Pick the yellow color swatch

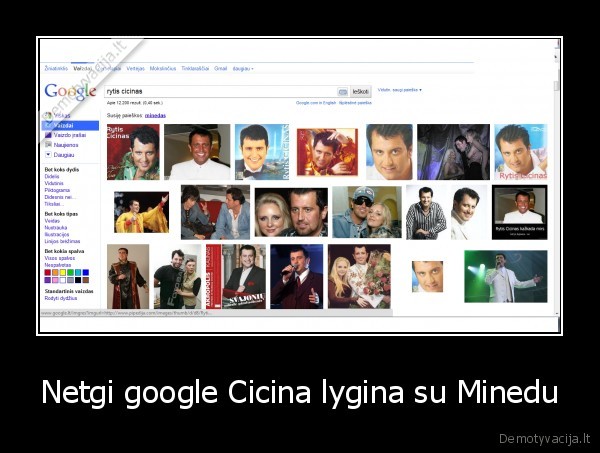[x=63, y=272]
